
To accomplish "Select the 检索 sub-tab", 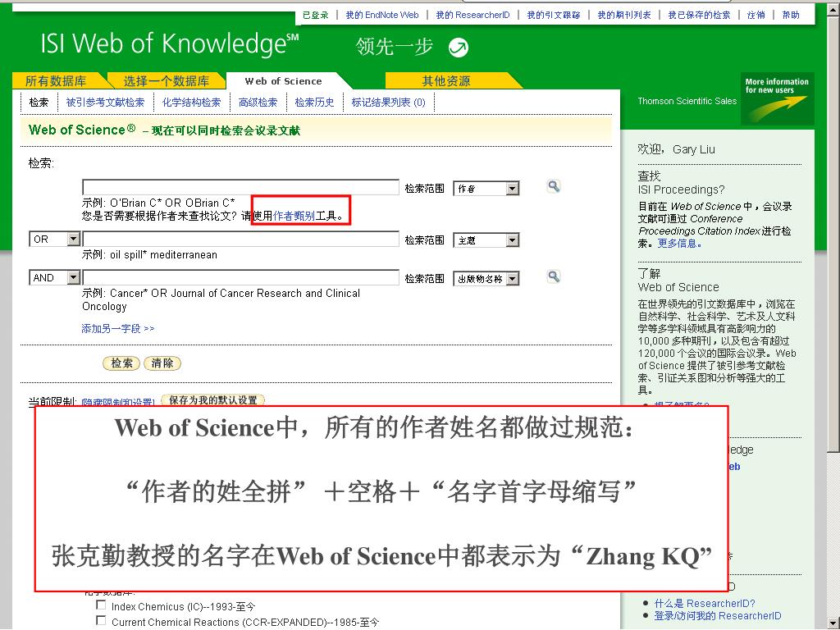I will point(39,102).
